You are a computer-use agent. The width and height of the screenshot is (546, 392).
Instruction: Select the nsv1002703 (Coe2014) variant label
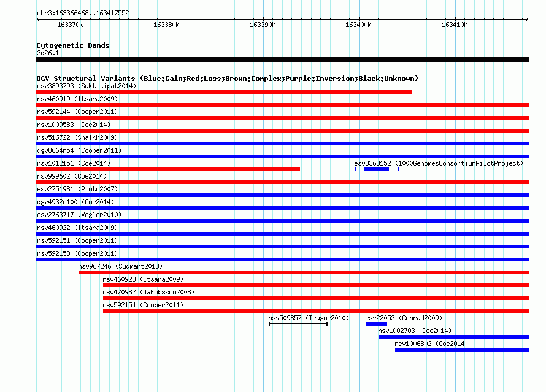(x=415, y=331)
